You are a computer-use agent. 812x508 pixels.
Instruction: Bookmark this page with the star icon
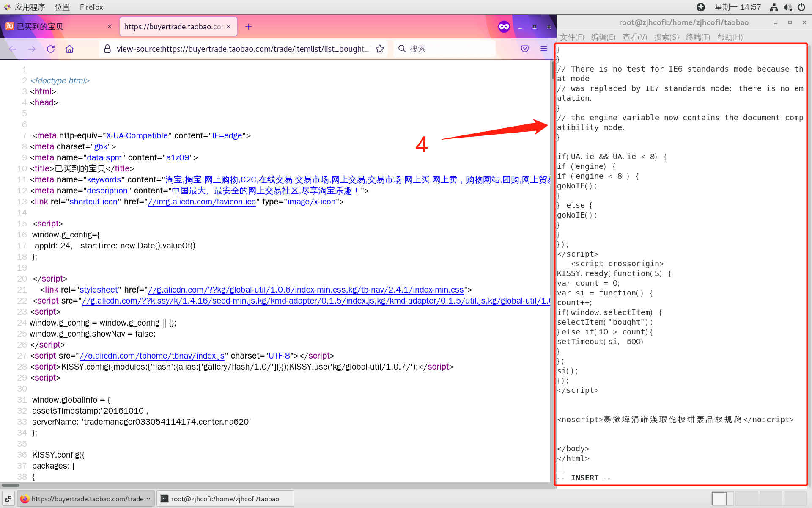point(380,49)
